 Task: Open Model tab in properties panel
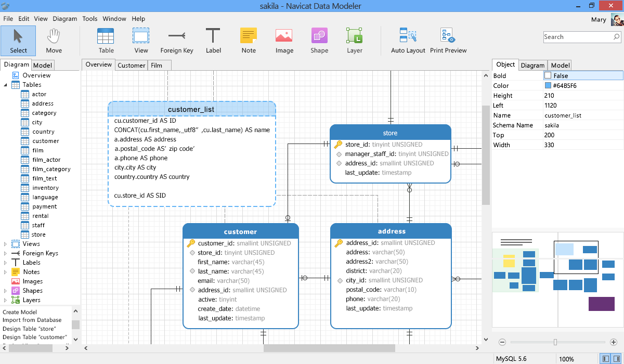(x=560, y=65)
